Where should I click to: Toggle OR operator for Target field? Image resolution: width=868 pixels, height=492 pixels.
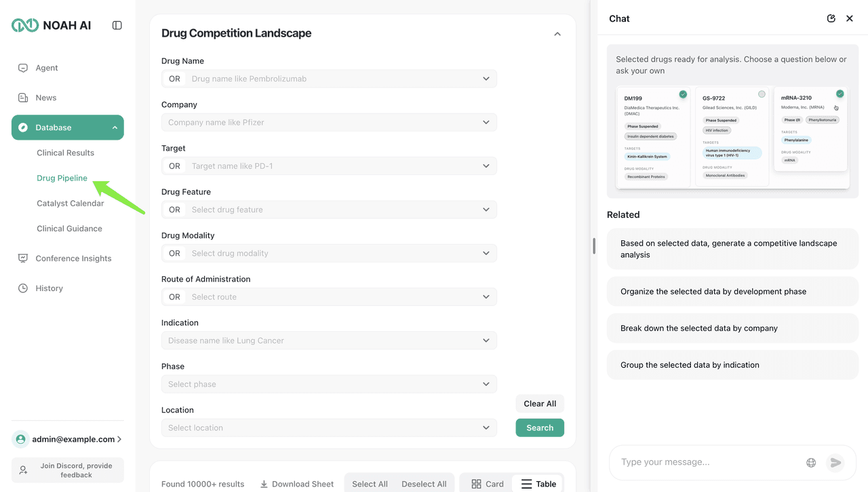coord(174,166)
